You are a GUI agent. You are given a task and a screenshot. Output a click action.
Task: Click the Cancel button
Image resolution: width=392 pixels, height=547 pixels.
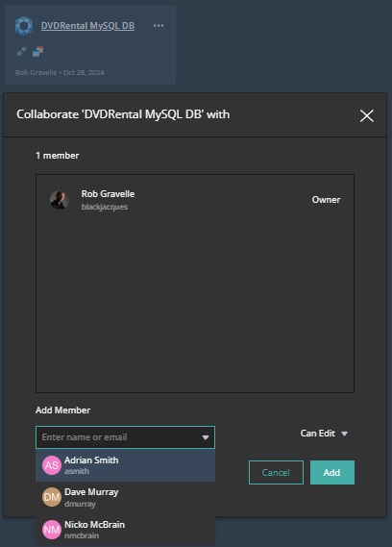tap(276, 472)
